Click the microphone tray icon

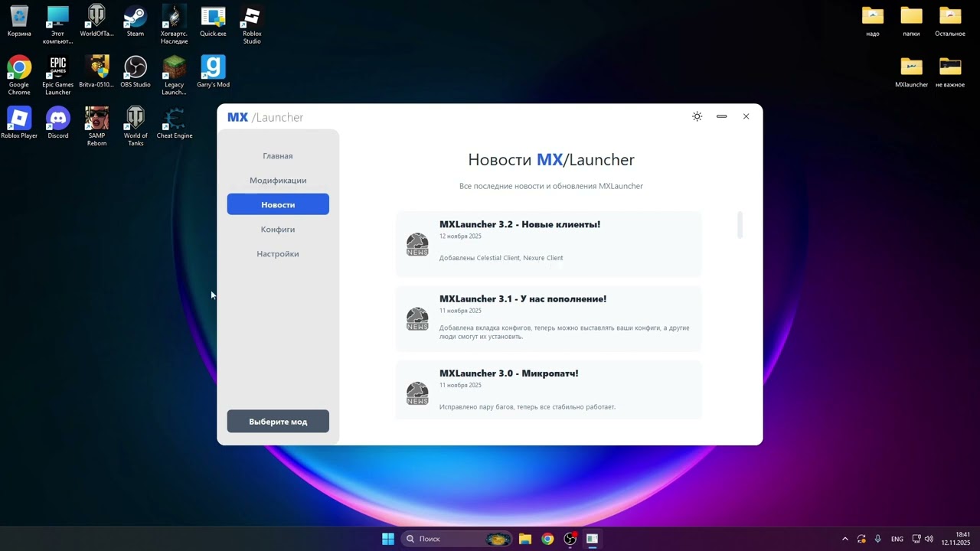pos(878,539)
